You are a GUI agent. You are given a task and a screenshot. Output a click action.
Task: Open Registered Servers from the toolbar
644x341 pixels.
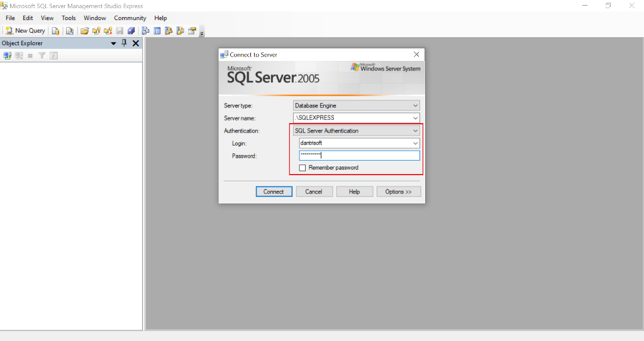pyautogui.click(x=145, y=31)
